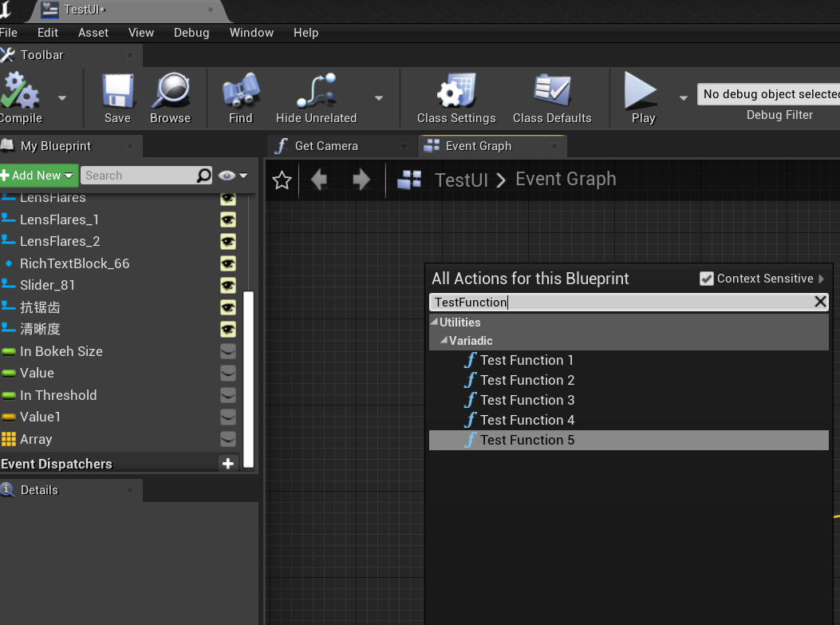This screenshot has width=840, height=625.
Task: Expand Context Sensitive options arrow
Action: click(x=821, y=279)
